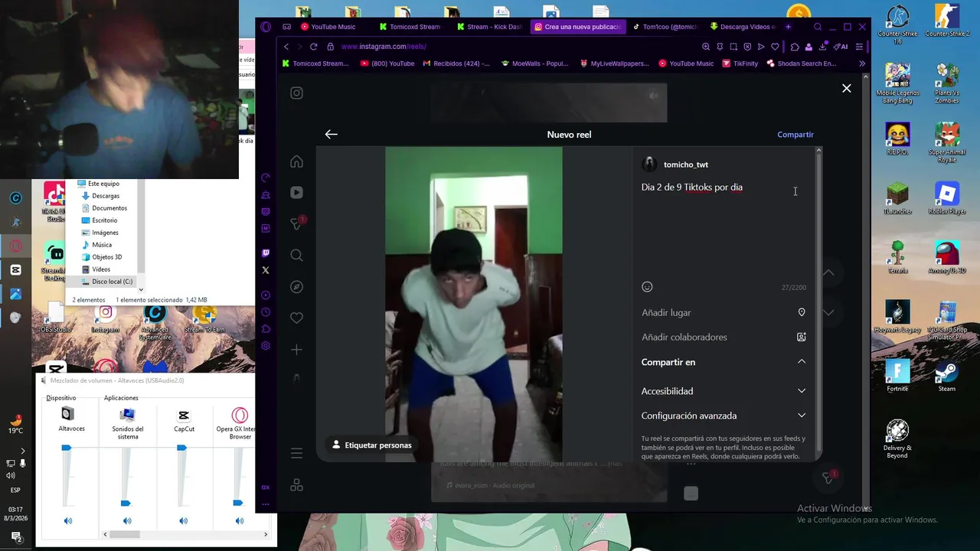Open Twitch in Opera sidebar

(266, 253)
